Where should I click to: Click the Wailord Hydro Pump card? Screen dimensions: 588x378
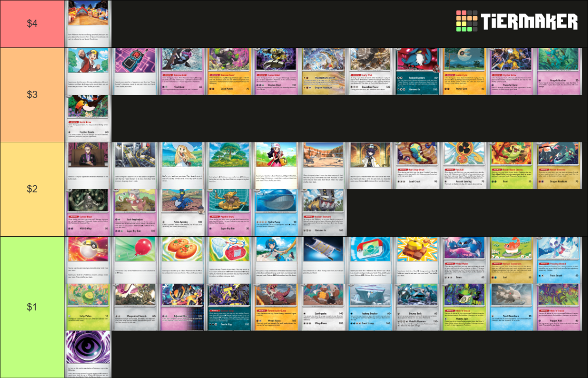(276, 212)
